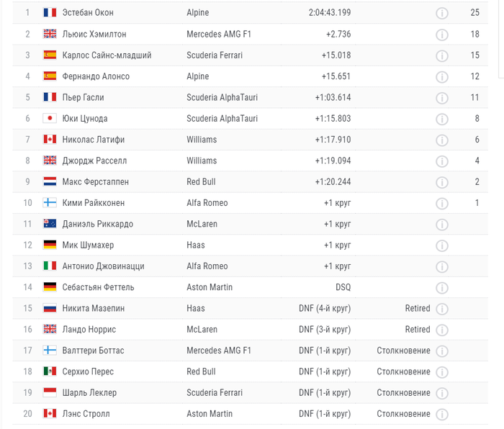The height and width of the screenshot is (429, 504).
Task: Open info icon in Макс Ферстаппен row
Action: [442, 182]
